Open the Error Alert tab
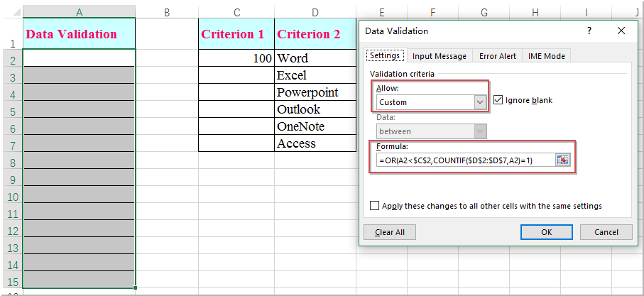 (498, 56)
